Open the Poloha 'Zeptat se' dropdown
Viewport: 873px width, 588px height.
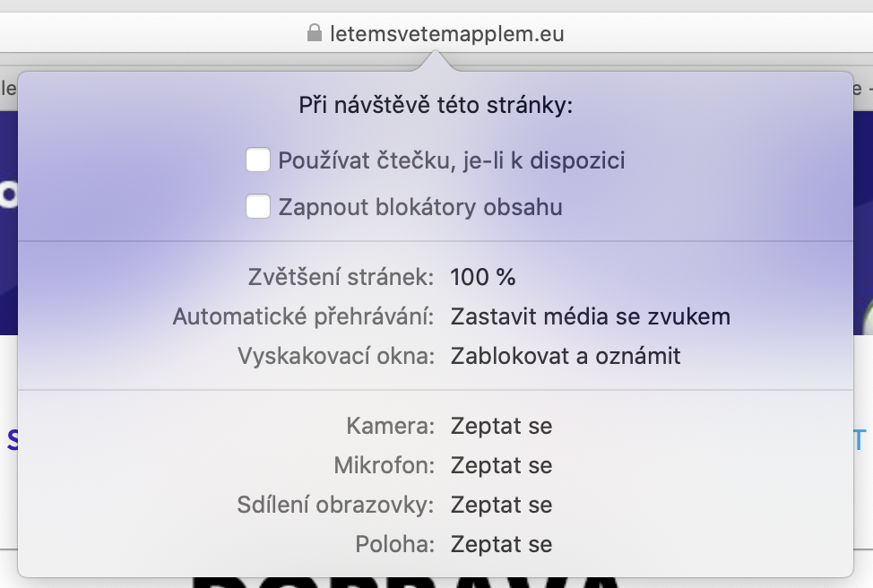501,544
